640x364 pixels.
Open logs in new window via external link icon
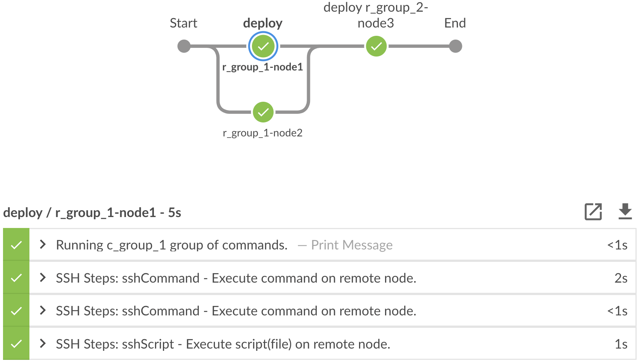[593, 212]
